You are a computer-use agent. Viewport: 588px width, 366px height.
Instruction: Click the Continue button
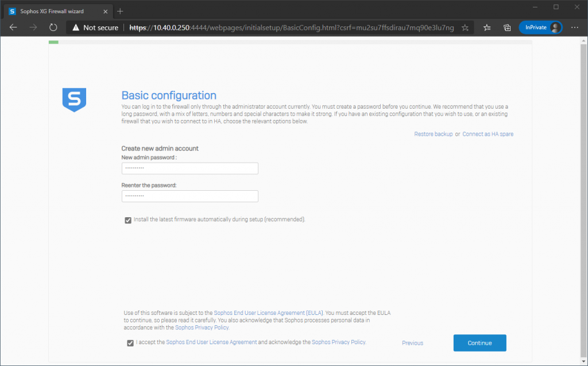coord(479,342)
